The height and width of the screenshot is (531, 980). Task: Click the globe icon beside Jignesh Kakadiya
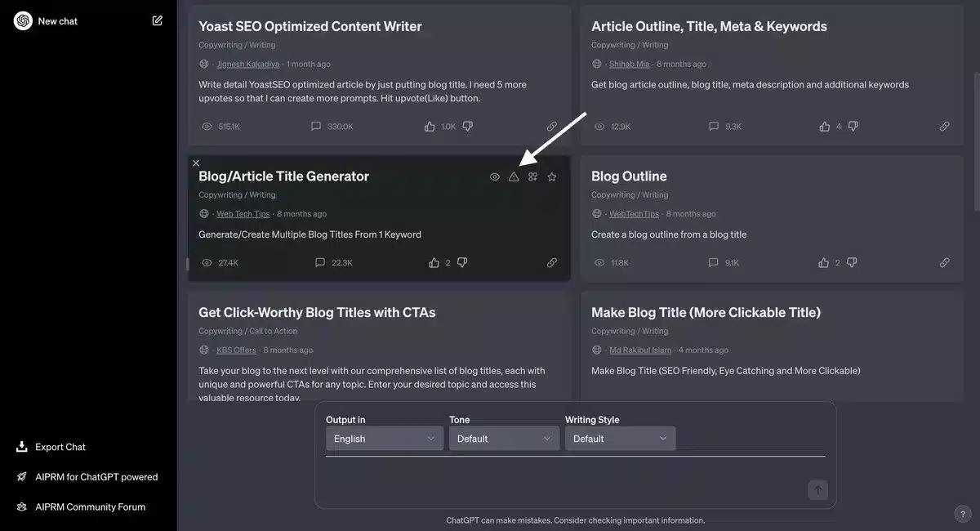pos(204,64)
